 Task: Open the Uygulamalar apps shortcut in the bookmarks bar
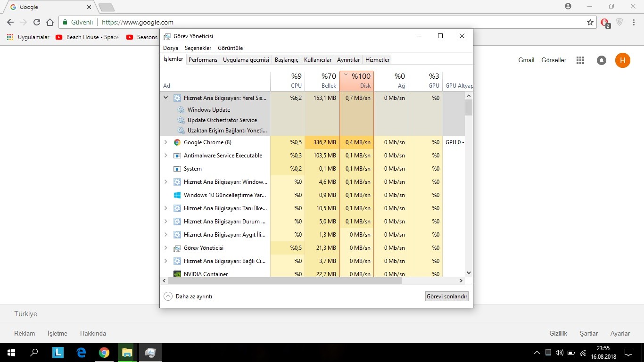[x=29, y=37]
